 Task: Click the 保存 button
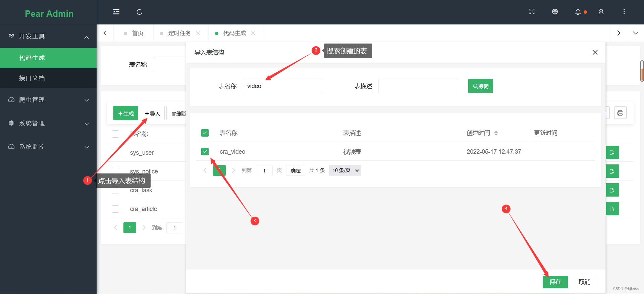click(x=555, y=282)
